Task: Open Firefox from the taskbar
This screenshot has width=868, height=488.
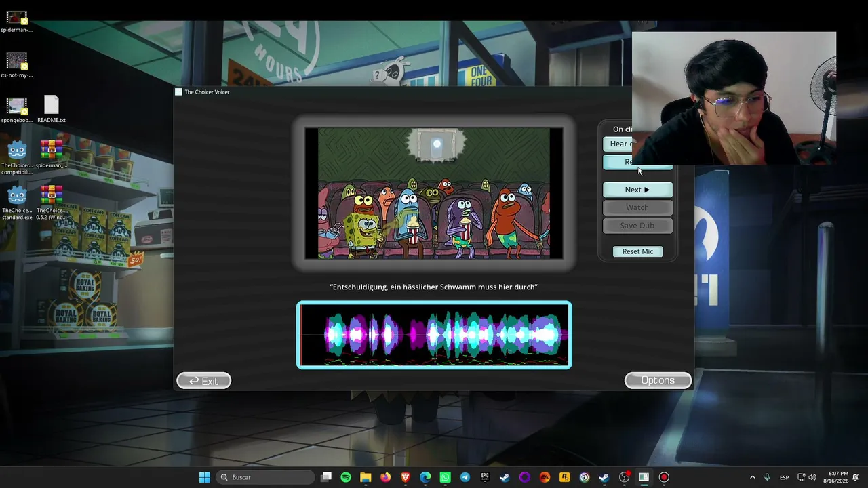Action: click(x=385, y=477)
